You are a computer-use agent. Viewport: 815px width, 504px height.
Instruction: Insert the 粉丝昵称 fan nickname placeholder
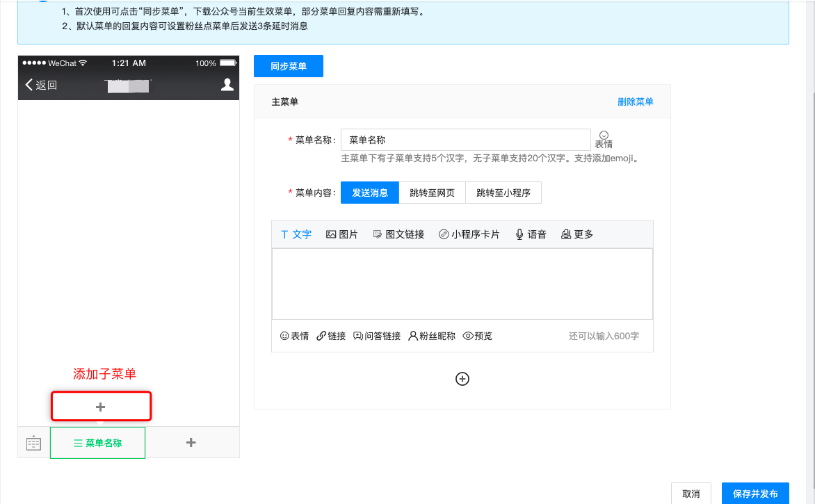tap(431, 335)
